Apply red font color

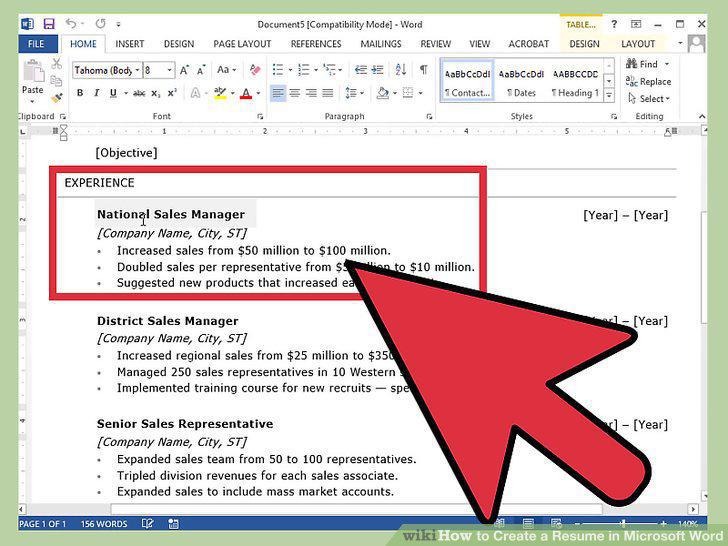pyautogui.click(x=246, y=93)
